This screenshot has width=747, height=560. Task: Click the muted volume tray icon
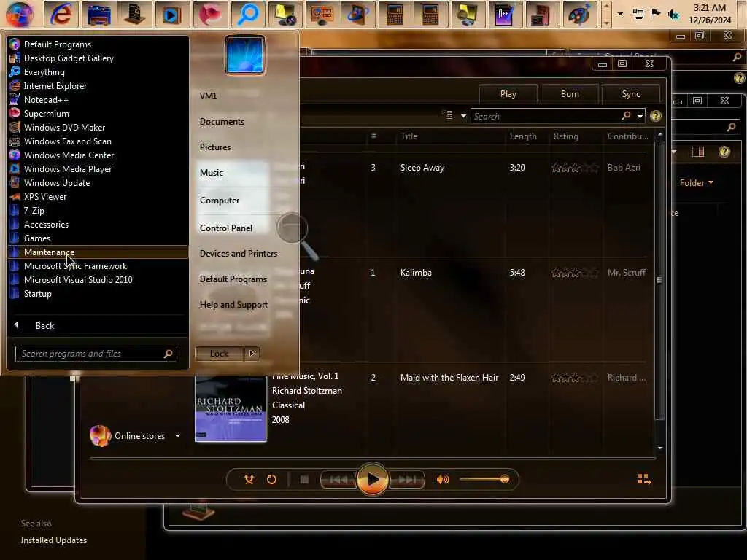673,15
